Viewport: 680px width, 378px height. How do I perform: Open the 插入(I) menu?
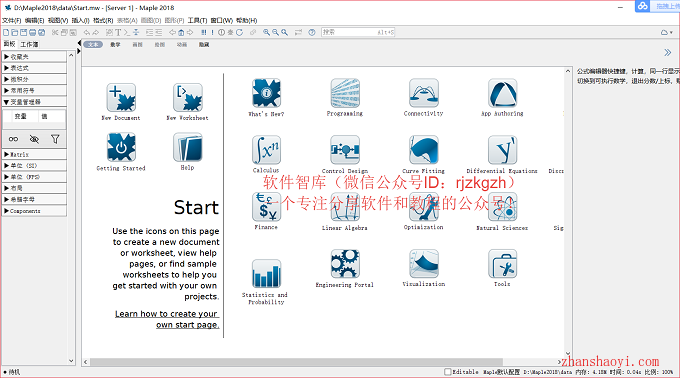[x=80, y=20]
